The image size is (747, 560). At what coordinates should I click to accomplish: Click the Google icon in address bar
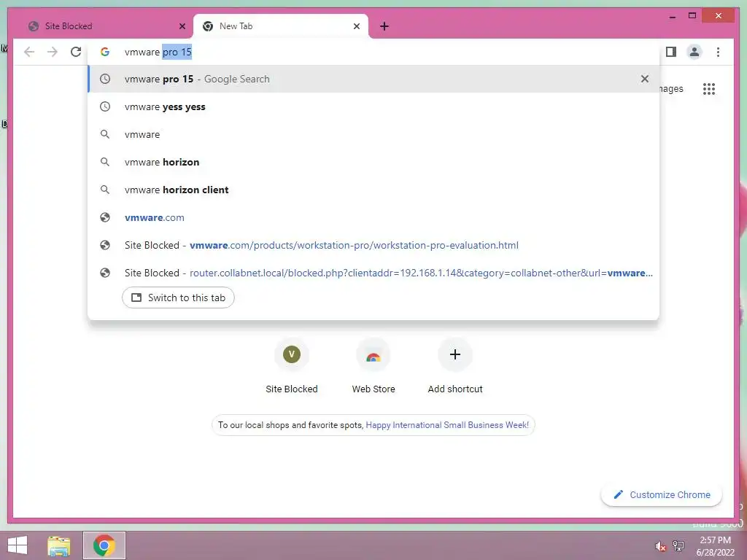point(105,52)
